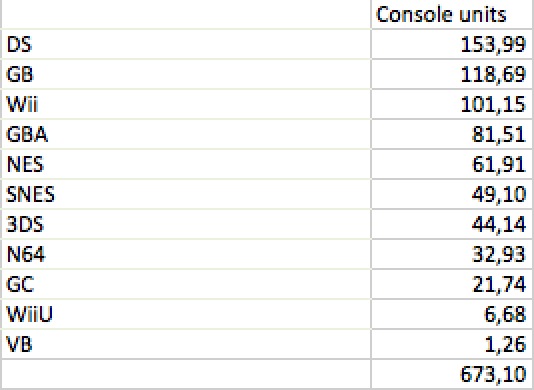Click the DS row label cell
Viewport: 534px width, 390px height.
[x=186, y=44]
